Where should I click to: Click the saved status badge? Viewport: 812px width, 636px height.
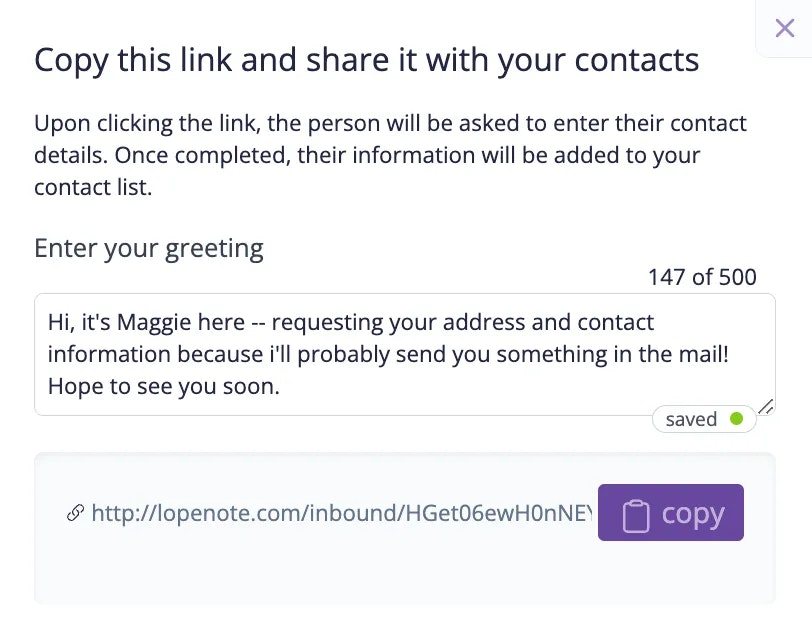click(x=704, y=418)
